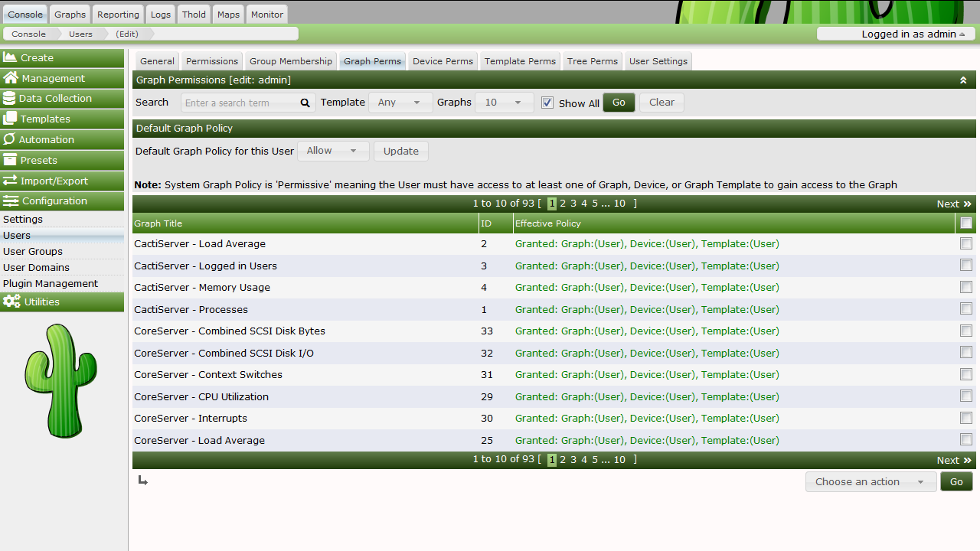Click the Create chart icon in sidebar
Image resolution: width=980 pixels, height=551 pixels.
pos(11,57)
